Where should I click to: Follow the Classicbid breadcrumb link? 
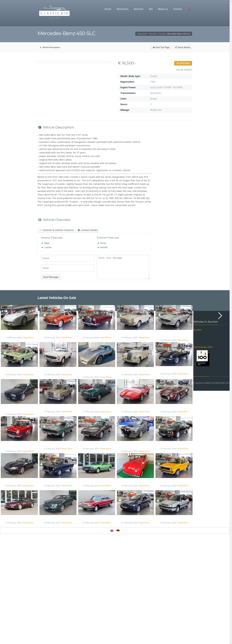pos(142,34)
